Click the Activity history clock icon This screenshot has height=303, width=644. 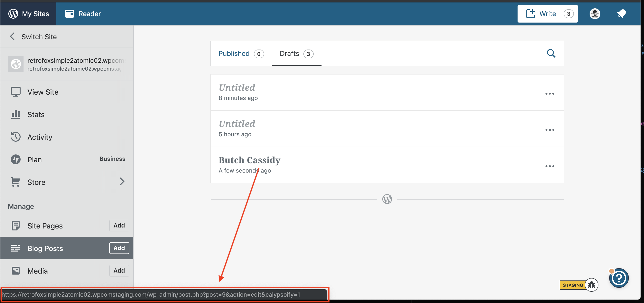point(15,137)
